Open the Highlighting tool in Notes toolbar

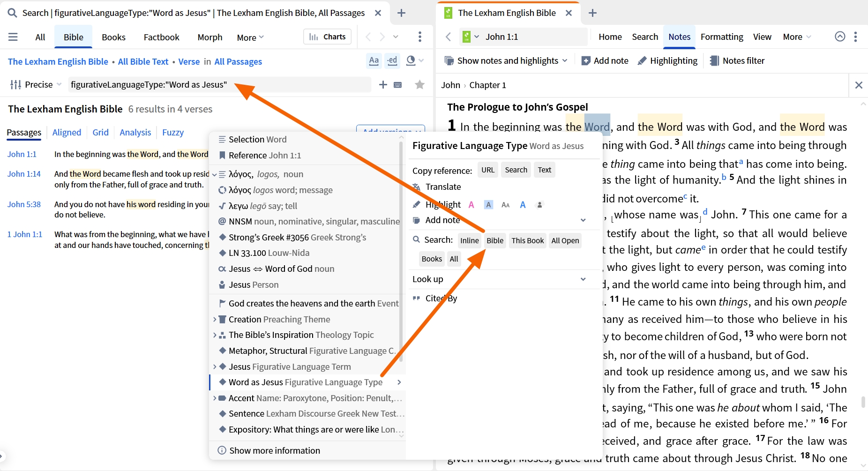click(x=667, y=60)
